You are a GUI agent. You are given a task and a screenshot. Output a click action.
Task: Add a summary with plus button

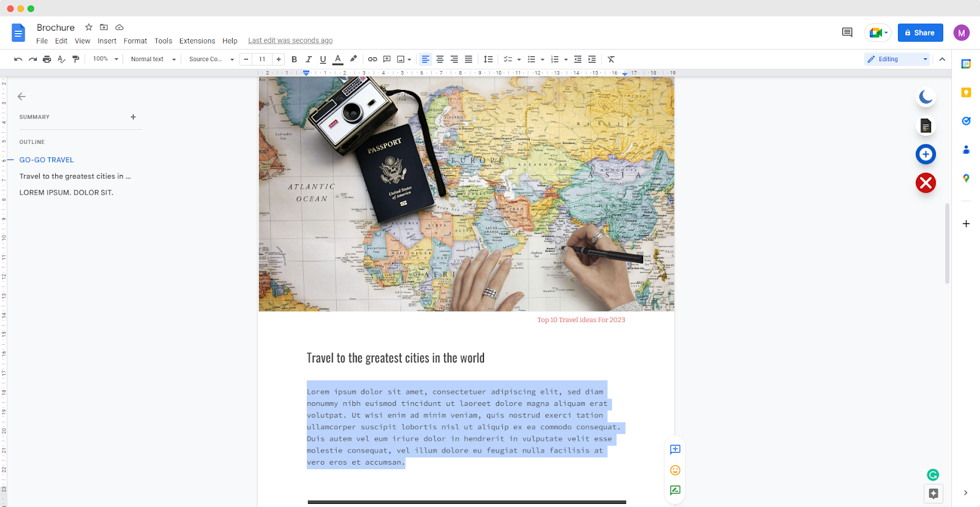click(133, 117)
